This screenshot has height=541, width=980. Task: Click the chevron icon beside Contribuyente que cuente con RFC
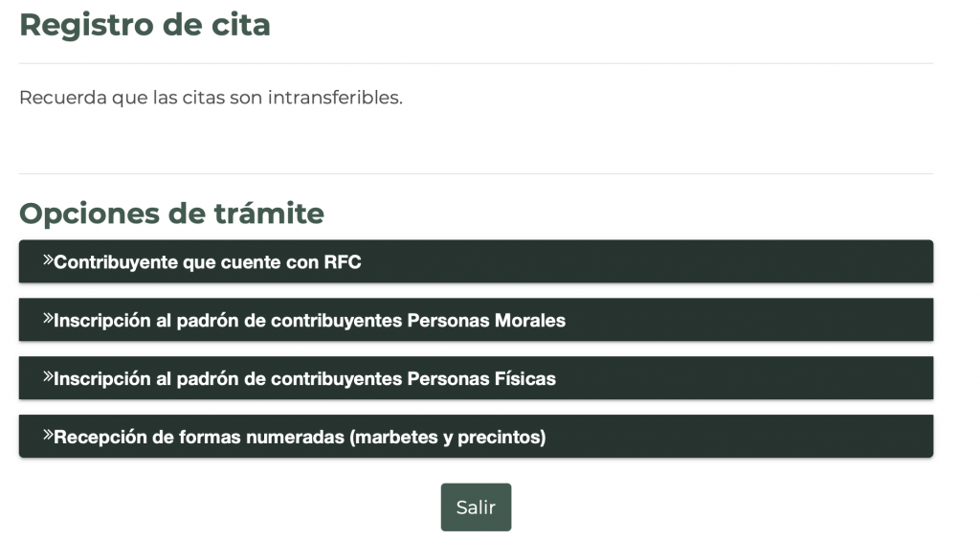[48, 260]
